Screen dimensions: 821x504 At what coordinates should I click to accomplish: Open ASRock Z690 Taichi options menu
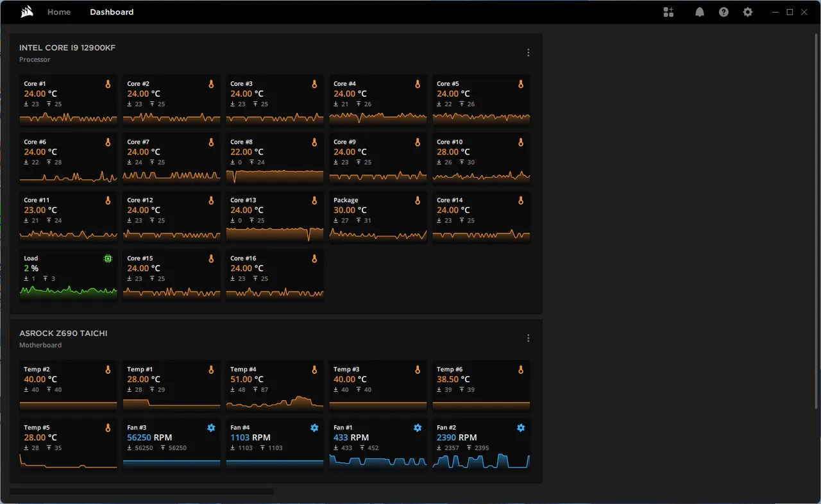[529, 338]
